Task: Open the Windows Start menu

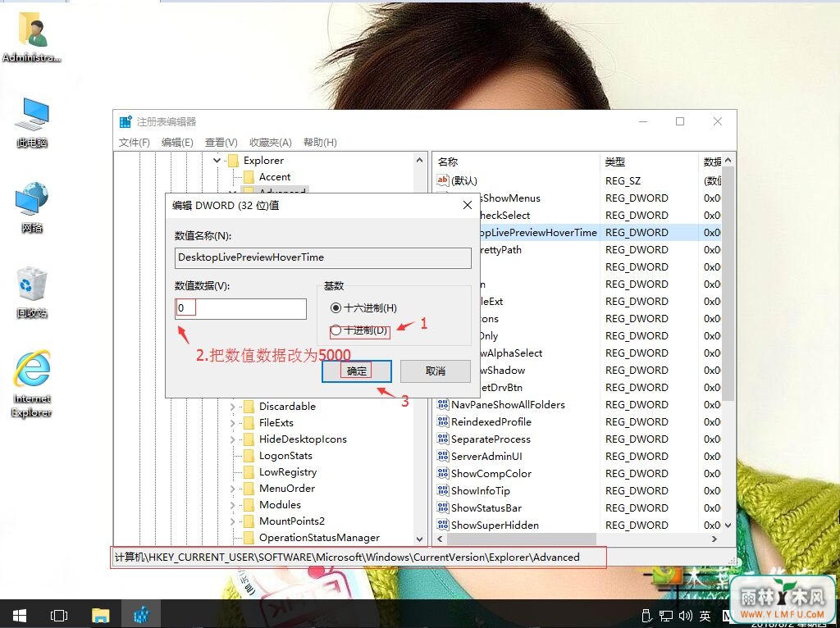Action: click(20, 615)
